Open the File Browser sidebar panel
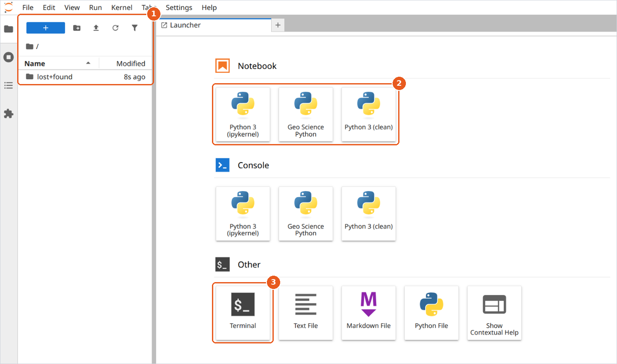The image size is (617, 364). [9, 29]
